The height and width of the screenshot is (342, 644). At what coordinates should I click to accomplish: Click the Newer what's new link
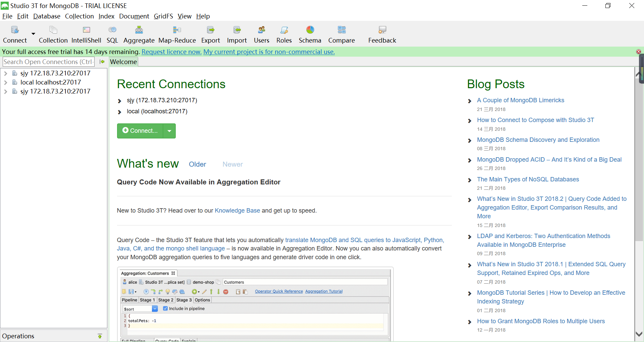pos(232,164)
